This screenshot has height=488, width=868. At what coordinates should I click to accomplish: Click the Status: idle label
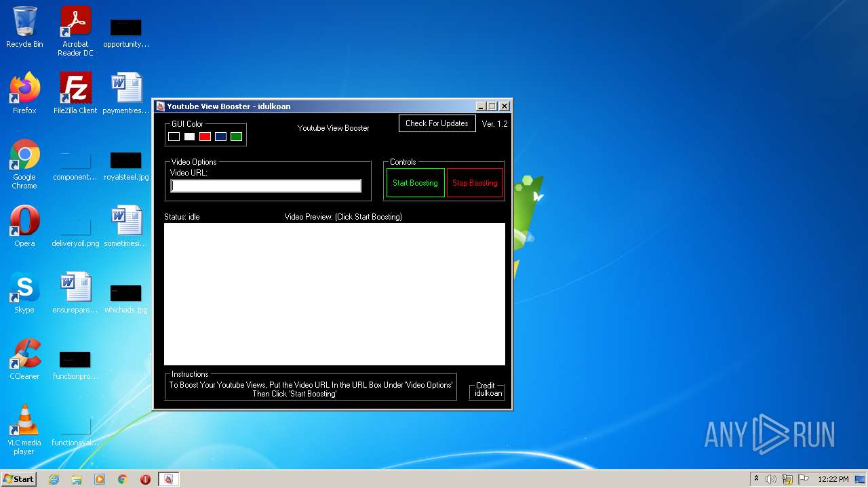(182, 217)
